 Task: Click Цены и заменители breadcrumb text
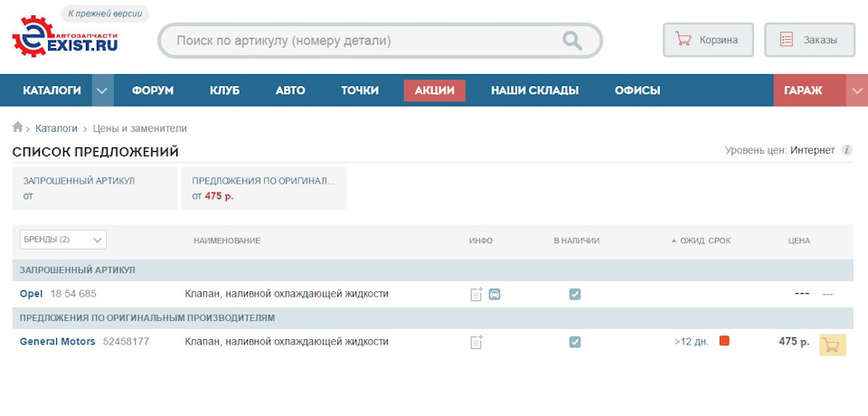(139, 128)
